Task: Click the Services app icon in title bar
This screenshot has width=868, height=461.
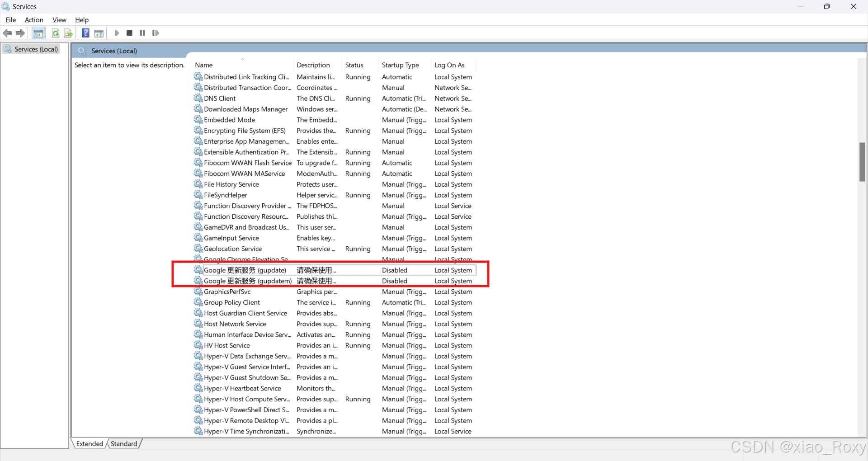Action: 6,6
